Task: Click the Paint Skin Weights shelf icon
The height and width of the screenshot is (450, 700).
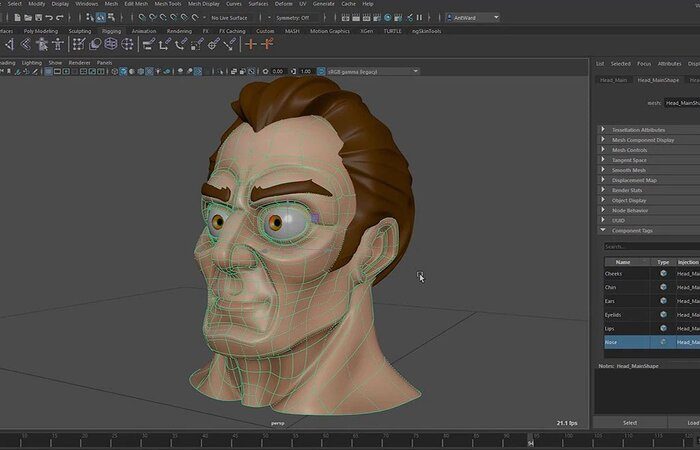Action: pyautogui.click(x=79, y=44)
